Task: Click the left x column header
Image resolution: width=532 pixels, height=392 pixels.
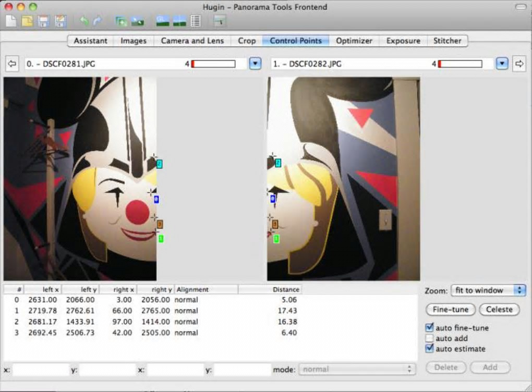Action: pos(43,290)
